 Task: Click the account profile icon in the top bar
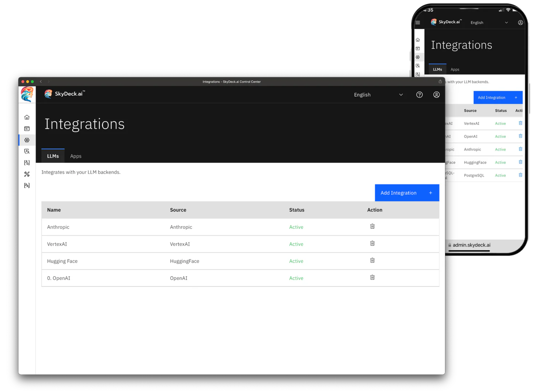coord(436,94)
